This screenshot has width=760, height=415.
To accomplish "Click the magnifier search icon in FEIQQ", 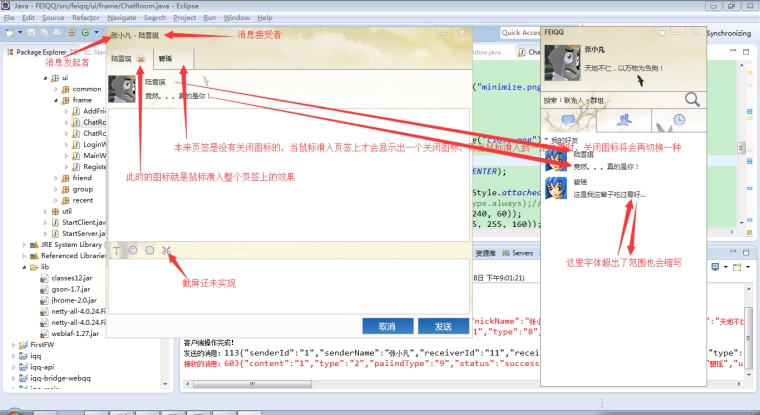I will (692, 99).
